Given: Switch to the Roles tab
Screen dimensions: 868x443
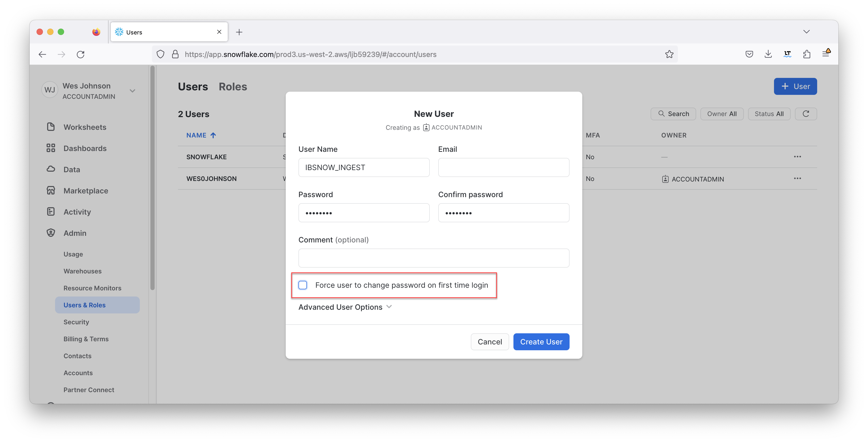Looking at the screenshot, I should (x=233, y=87).
